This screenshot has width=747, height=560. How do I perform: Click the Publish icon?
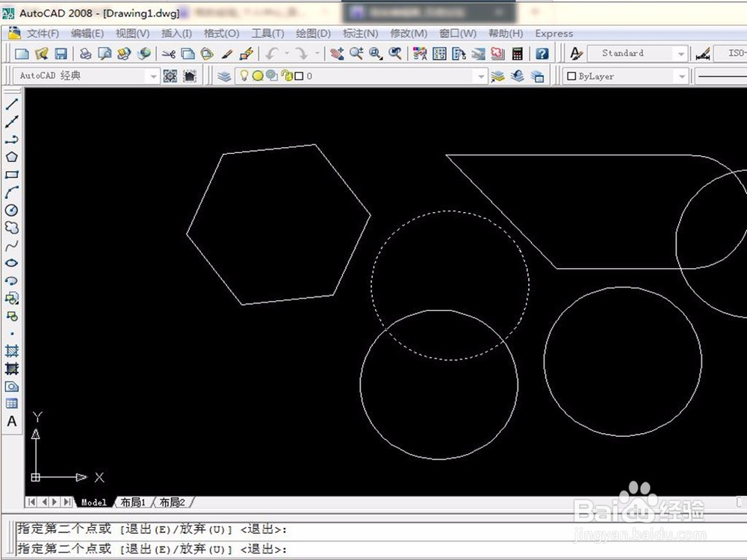click(x=124, y=53)
